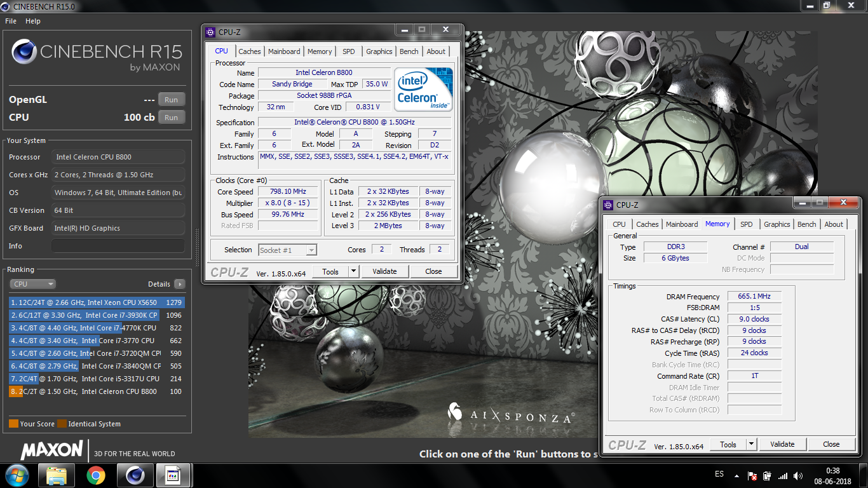
Task: Select ranking row Core i7-3720QM
Action: 97,353
